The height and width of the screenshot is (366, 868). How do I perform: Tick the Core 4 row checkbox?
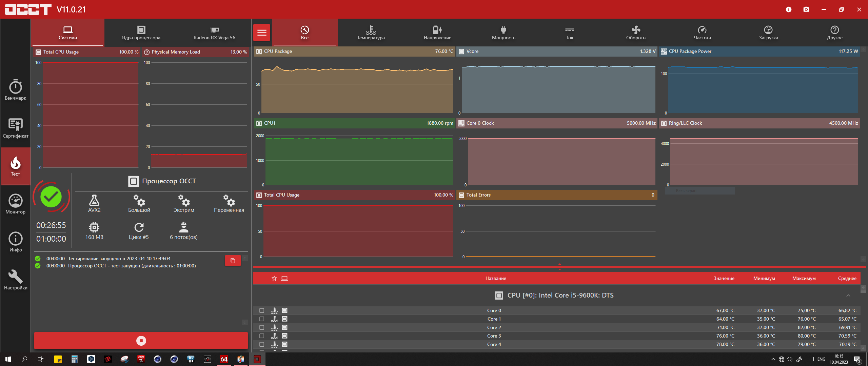pos(262,344)
